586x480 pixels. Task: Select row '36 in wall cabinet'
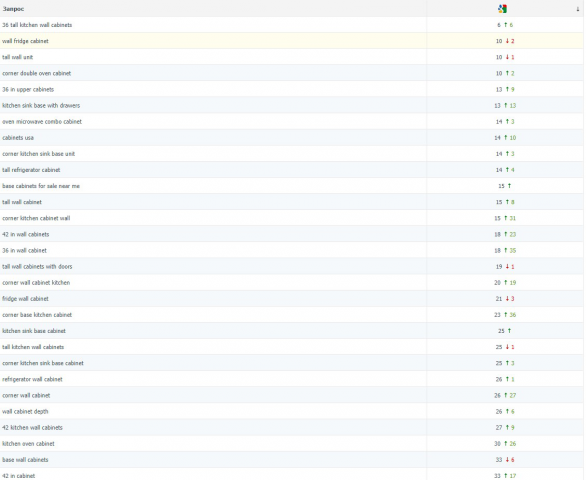pyautogui.click(x=292, y=250)
